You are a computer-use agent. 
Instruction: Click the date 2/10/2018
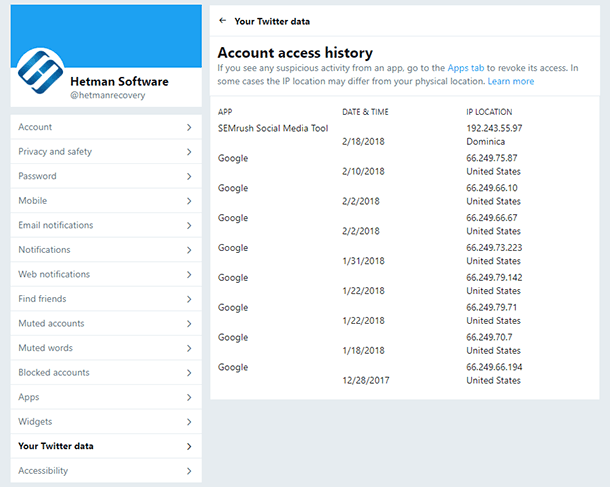[x=363, y=171]
